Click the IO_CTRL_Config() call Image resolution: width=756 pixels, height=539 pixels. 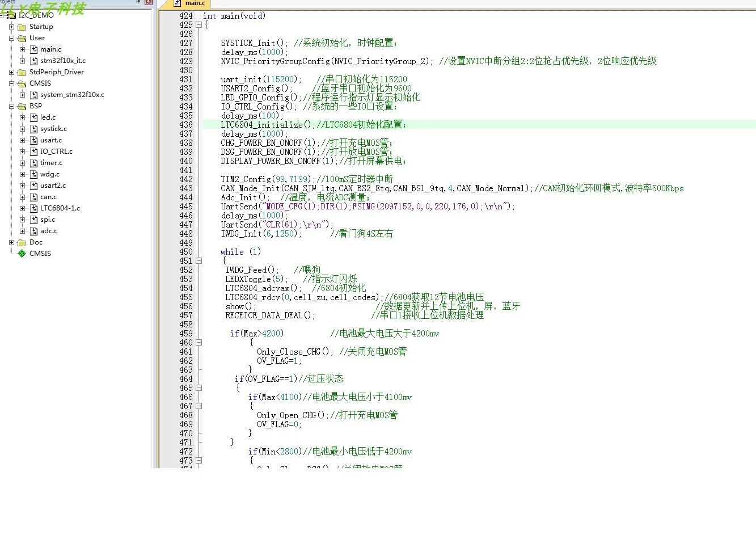(x=259, y=107)
